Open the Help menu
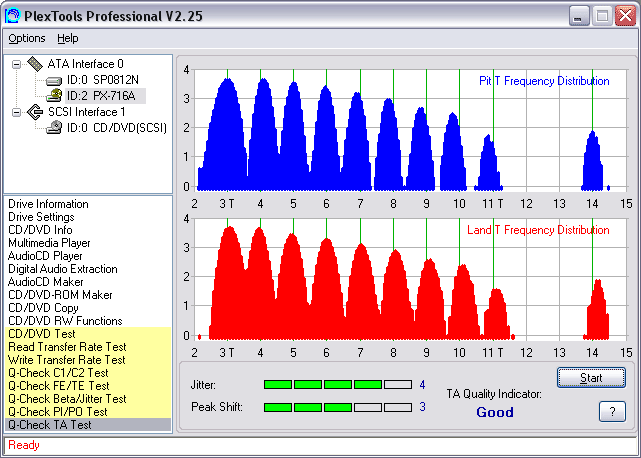 coord(67,38)
